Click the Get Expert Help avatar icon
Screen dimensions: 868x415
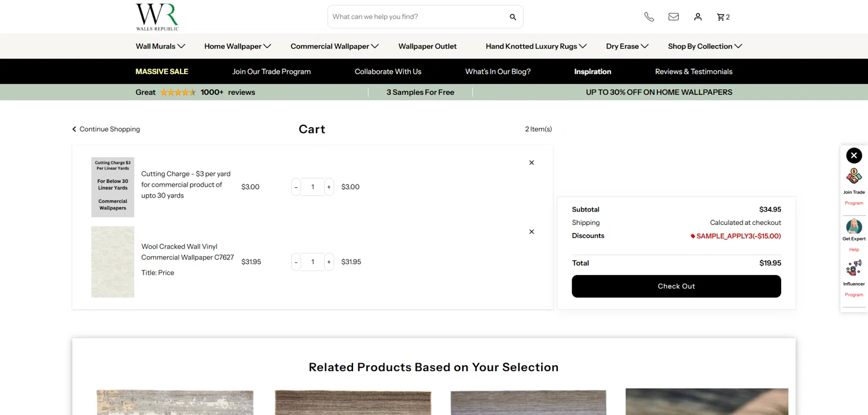coord(854,226)
